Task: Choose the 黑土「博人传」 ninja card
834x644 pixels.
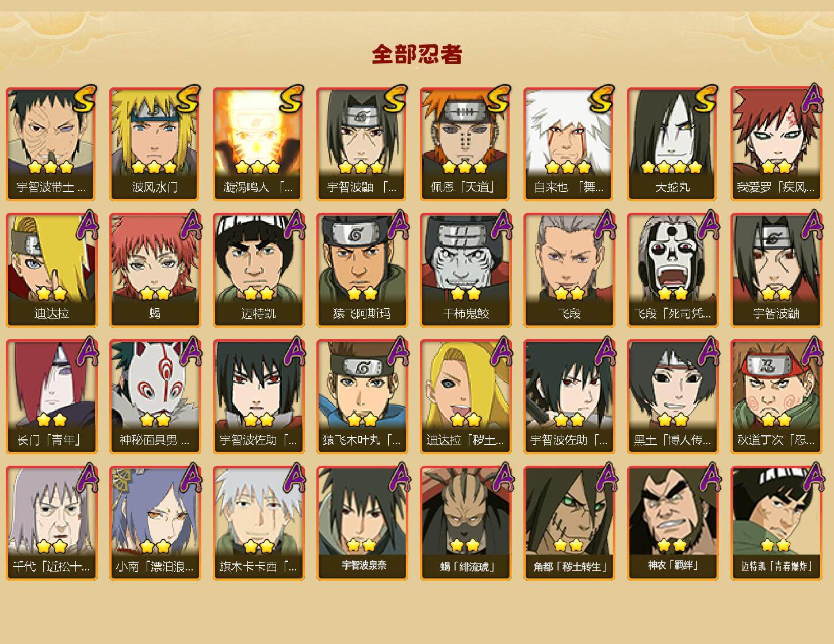Action: coord(672,397)
